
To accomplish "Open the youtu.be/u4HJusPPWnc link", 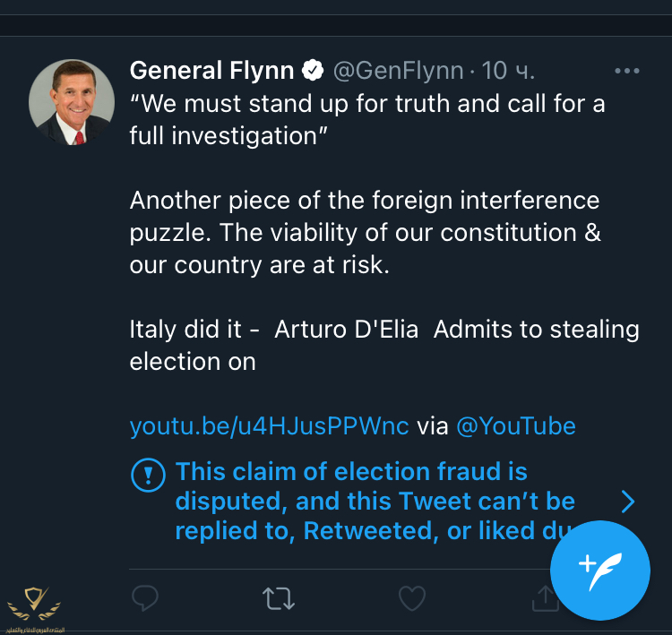I will point(269,425).
